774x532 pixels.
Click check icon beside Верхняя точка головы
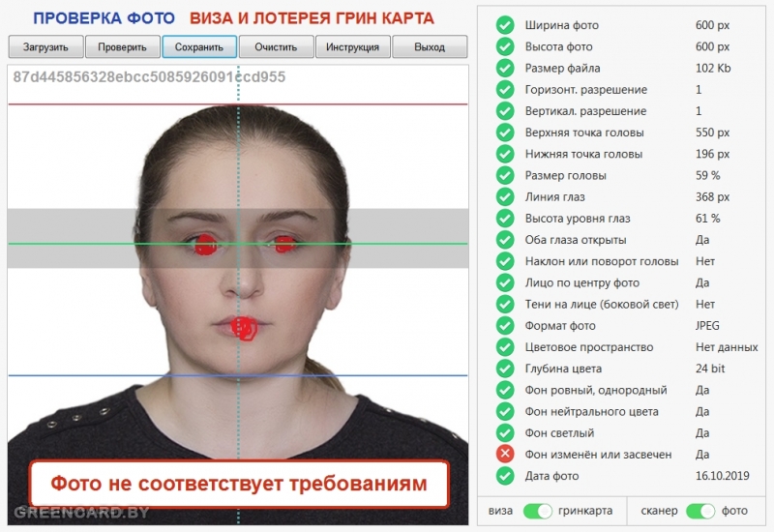(x=505, y=133)
